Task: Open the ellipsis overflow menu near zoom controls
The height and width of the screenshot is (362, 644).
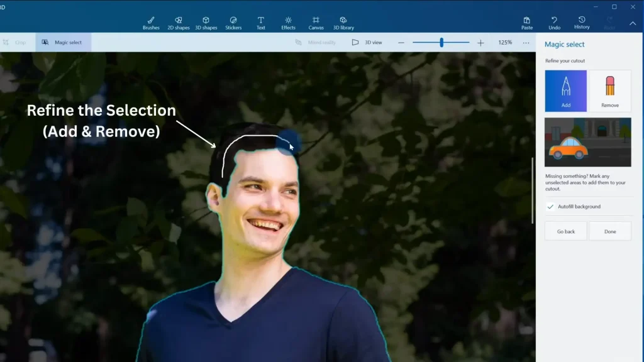Action: [526, 43]
